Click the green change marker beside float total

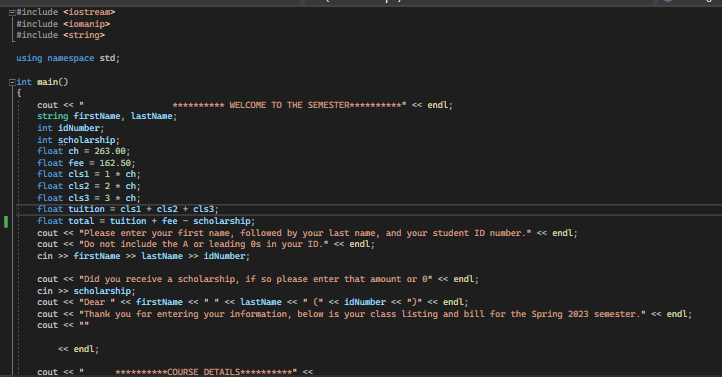pyautogui.click(x=6, y=221)
